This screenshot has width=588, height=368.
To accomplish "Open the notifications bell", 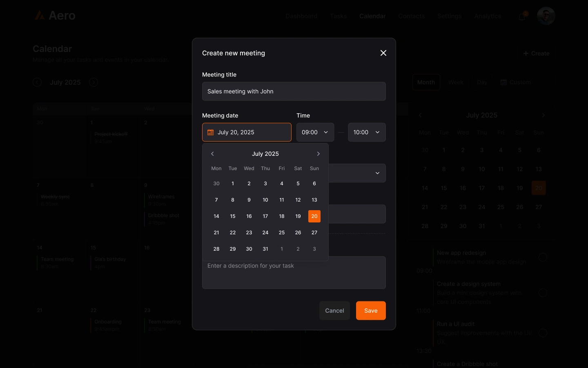I will (x=522, y=16).
